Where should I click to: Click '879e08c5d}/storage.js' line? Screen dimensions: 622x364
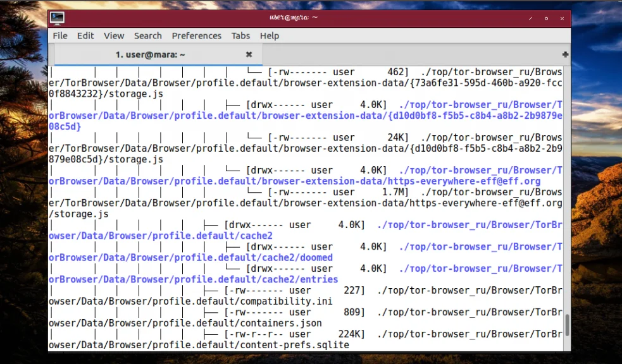(x=106, y=159)
